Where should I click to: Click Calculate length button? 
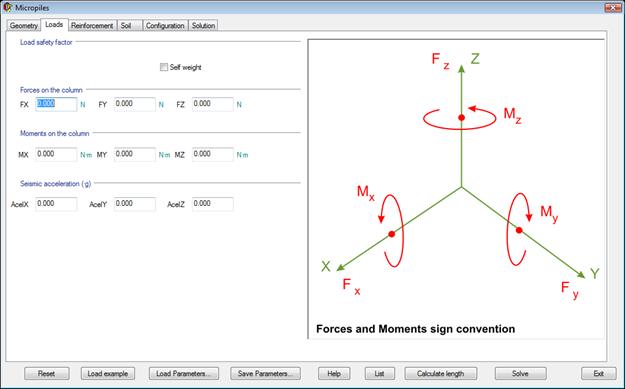440,373
